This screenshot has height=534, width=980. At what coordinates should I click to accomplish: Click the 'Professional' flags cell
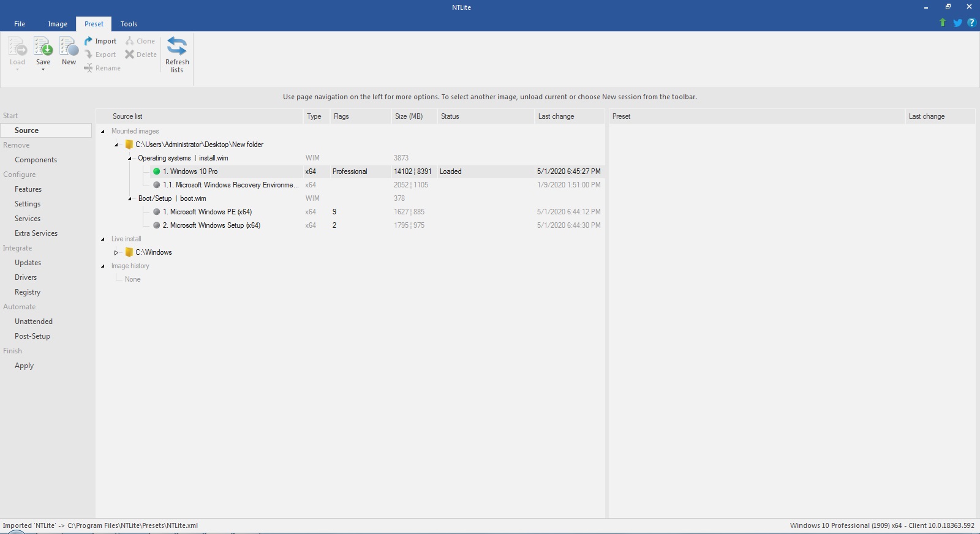coord(350,171)
